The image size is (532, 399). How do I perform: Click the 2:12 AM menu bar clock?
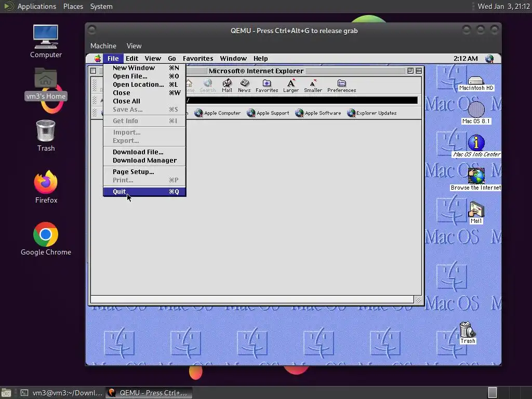point(465,58)
